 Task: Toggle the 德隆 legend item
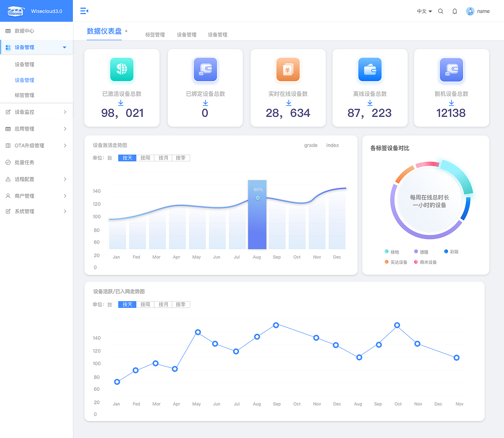point(421,252)
